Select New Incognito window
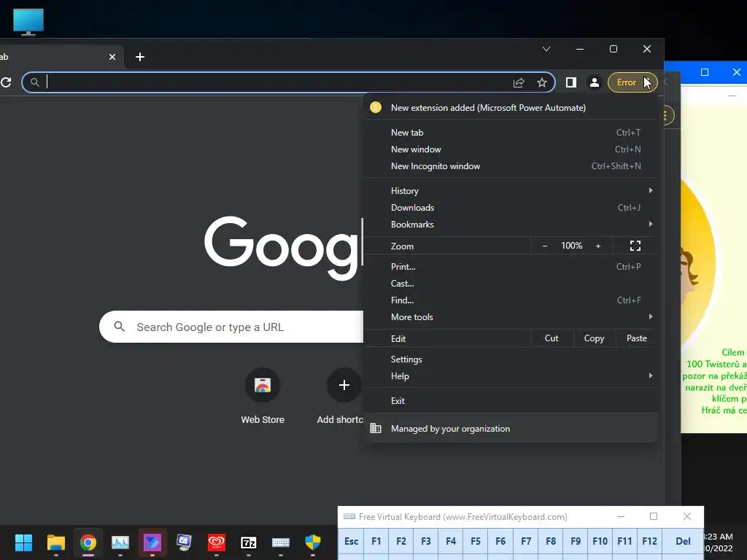The width and height of the screenshot is (747, 560). (511, 166)
